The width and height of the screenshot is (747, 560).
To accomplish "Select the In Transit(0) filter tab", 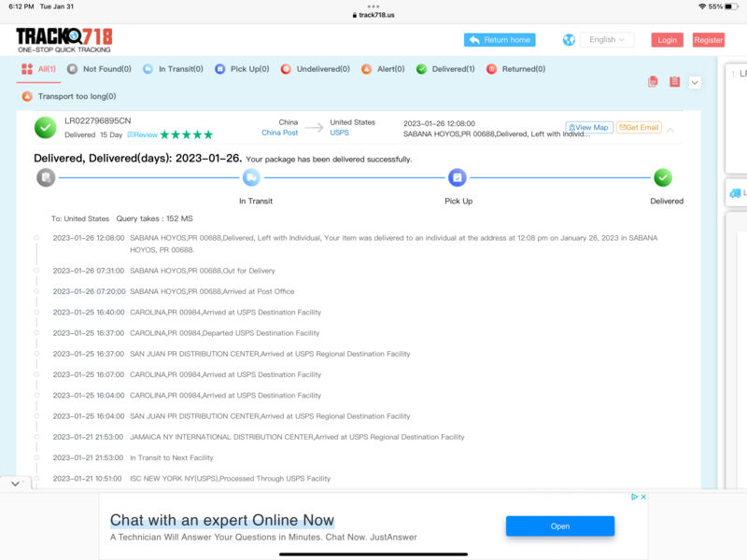I will tap(174, 69).
